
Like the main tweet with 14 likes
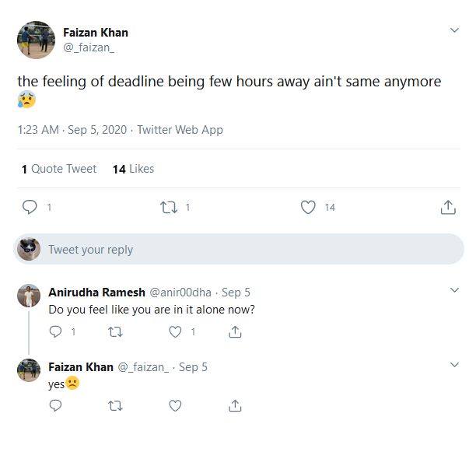point(308,208)
